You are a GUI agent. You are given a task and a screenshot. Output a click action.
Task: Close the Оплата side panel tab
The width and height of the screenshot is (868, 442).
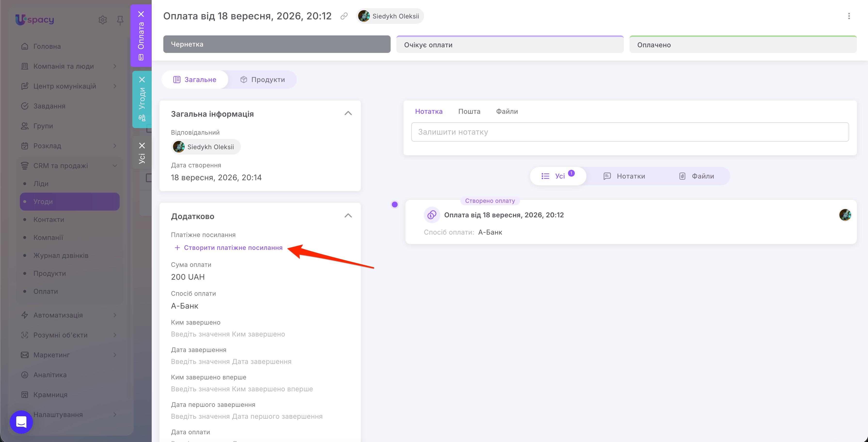[141, 14]
